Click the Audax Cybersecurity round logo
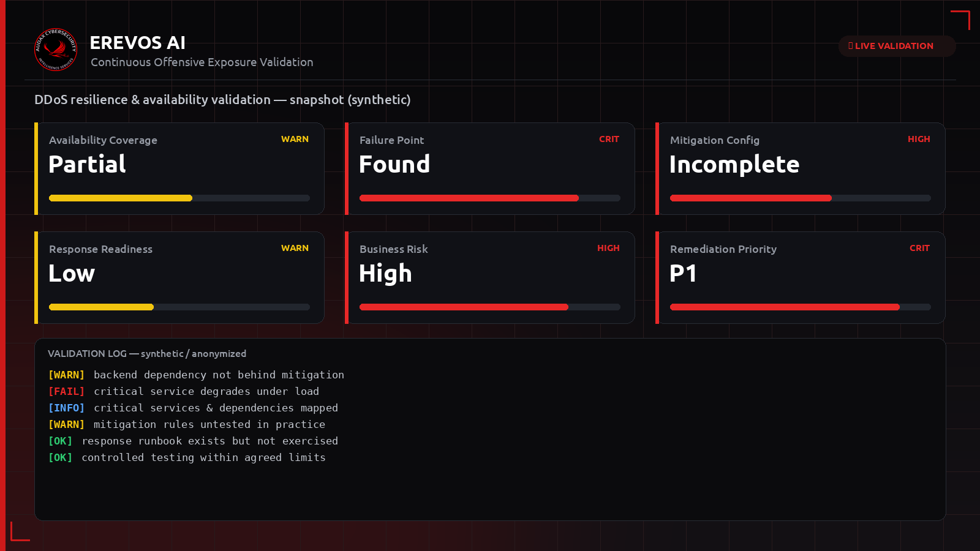980x551 pixels. (56, 50)
